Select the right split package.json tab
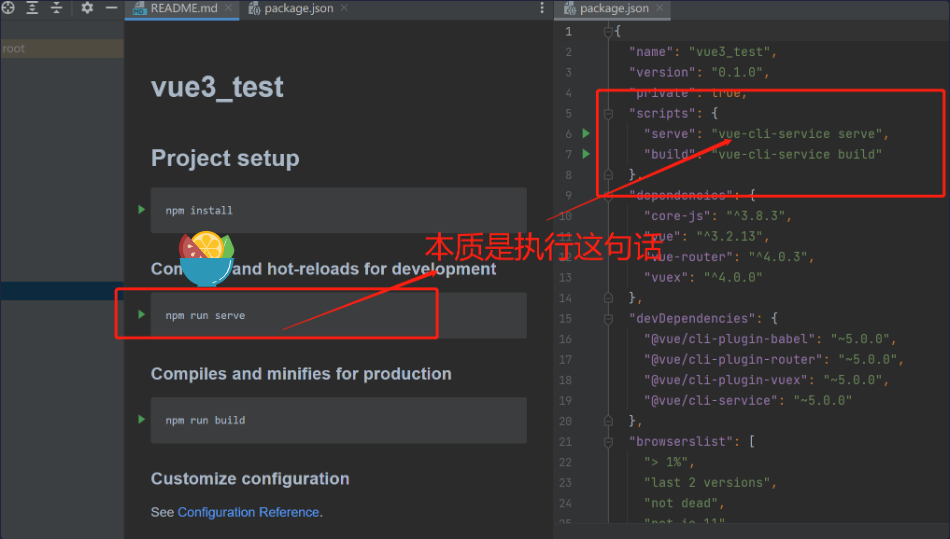950x539 pixels. (x=614, y=8)
